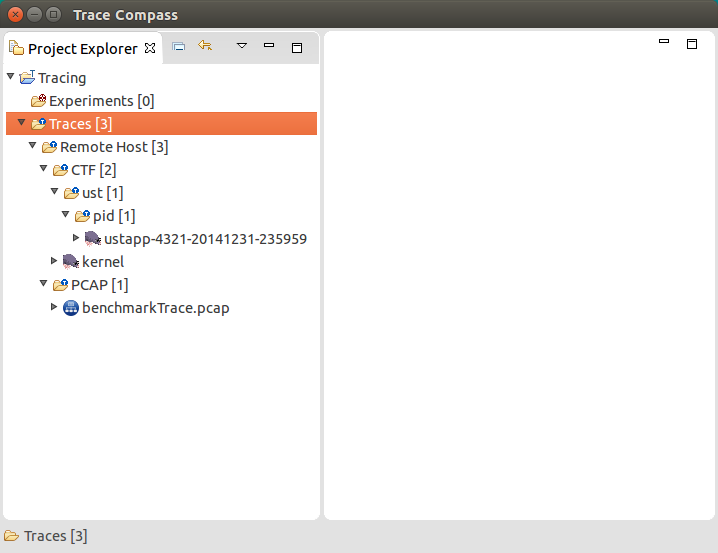The height and width of the screenshot is (553, 718).
Task: Select the pid [1] folder
Action: (113, 216)
